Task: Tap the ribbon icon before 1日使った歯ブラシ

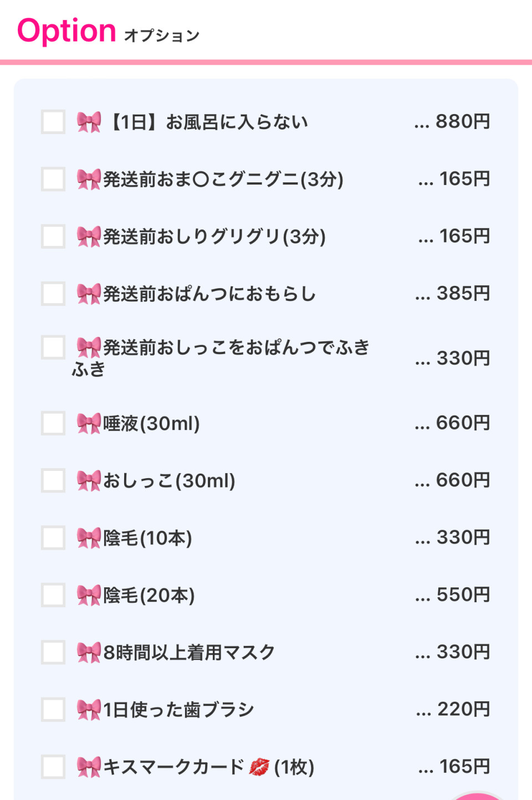Action: tap(89, 709)
